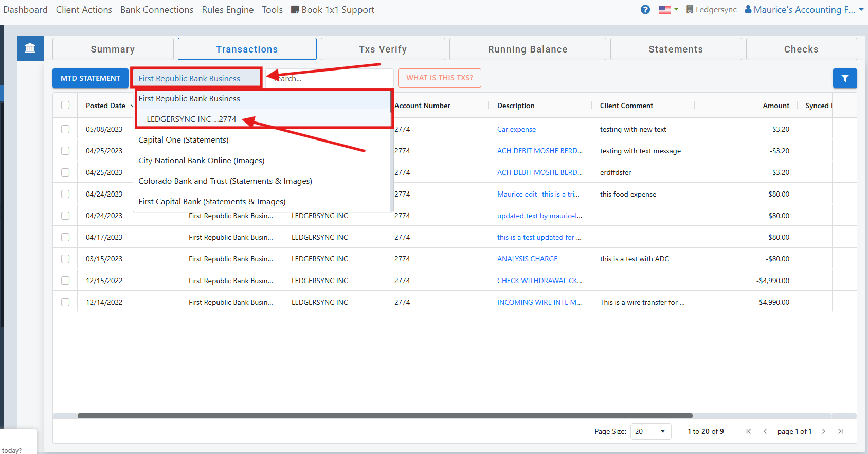Sort by the Account Number column header
Screen dimensions: 868x454
pyautogui.click(x=422, y=106)
